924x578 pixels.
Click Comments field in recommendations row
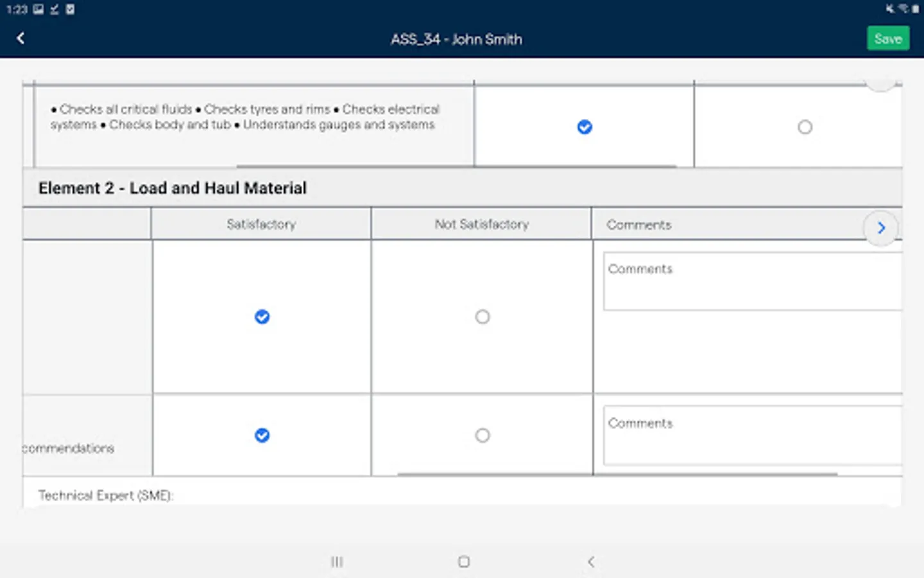click(752, 435)
